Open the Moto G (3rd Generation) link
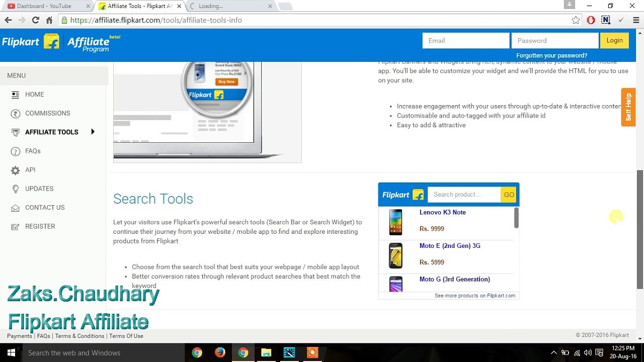The width and height of the screenshot is (644, 362). pyautogui.click(x=455, y=280)
